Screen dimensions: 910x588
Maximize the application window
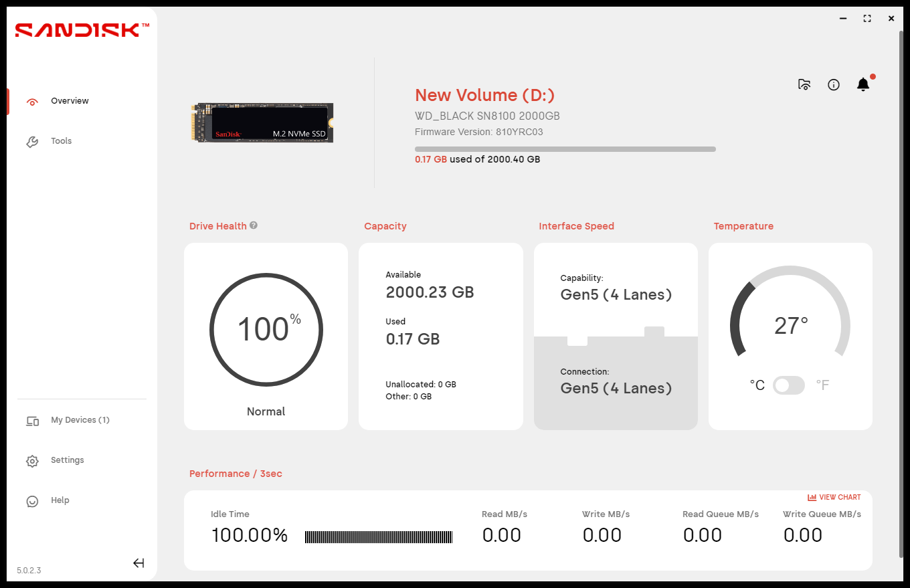pos(867,19)
